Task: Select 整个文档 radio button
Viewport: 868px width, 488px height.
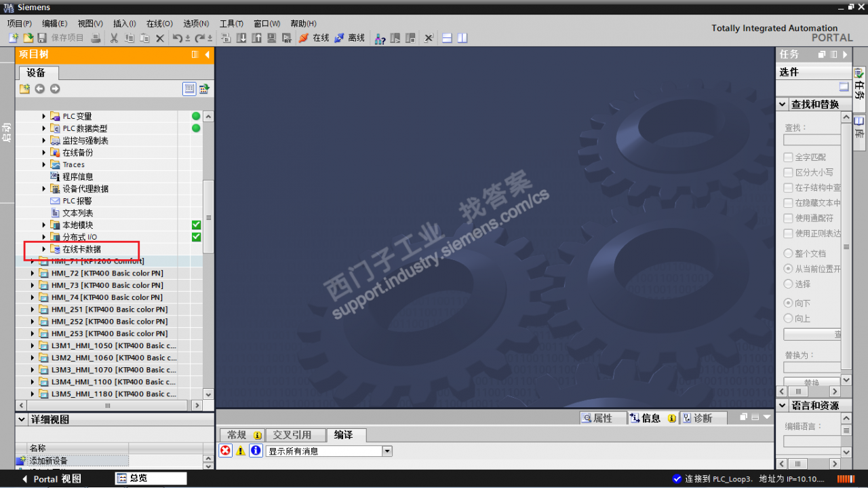Action: click(x=788, y=253)
